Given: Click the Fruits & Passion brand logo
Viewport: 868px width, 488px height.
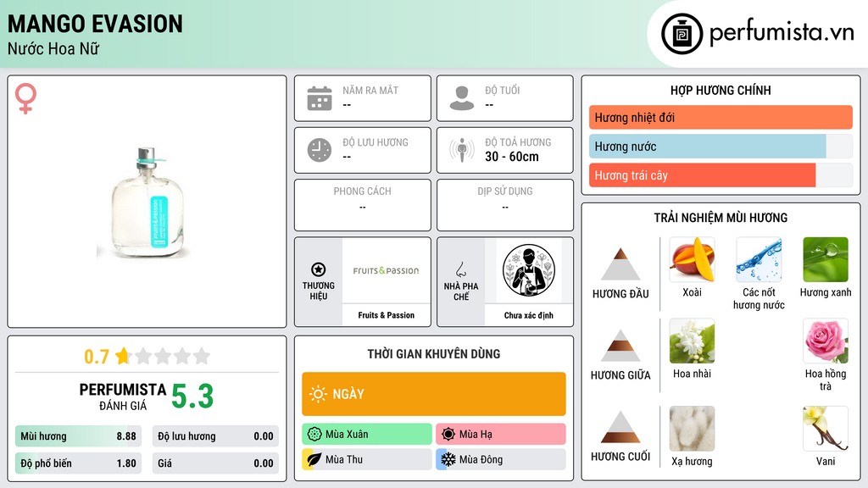Looking at the screenshot, I should pos(386,270).
